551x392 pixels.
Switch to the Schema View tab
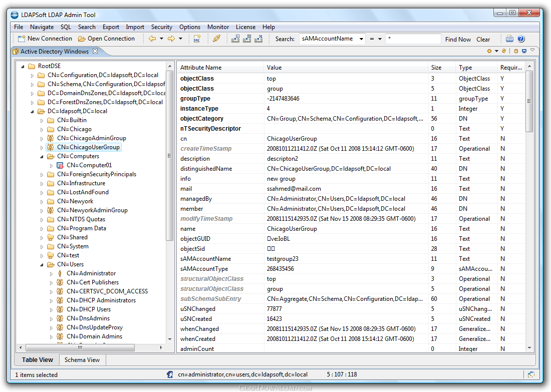point(82,359)
